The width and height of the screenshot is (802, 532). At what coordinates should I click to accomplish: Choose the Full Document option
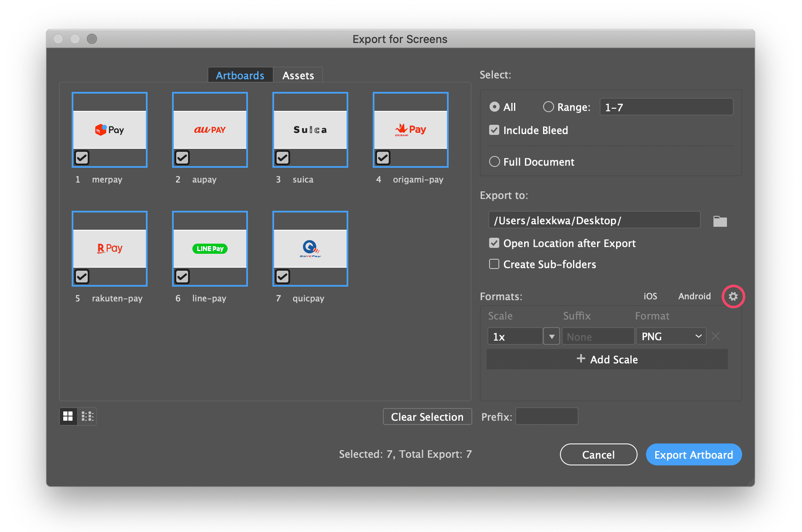click(x=494, y=162)
